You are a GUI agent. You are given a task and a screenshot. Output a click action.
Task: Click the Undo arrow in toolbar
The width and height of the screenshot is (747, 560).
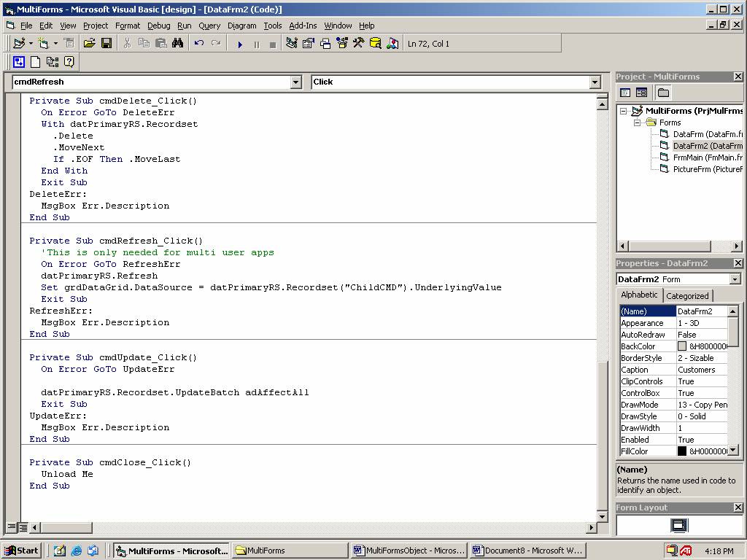click(x=198, y=44)
